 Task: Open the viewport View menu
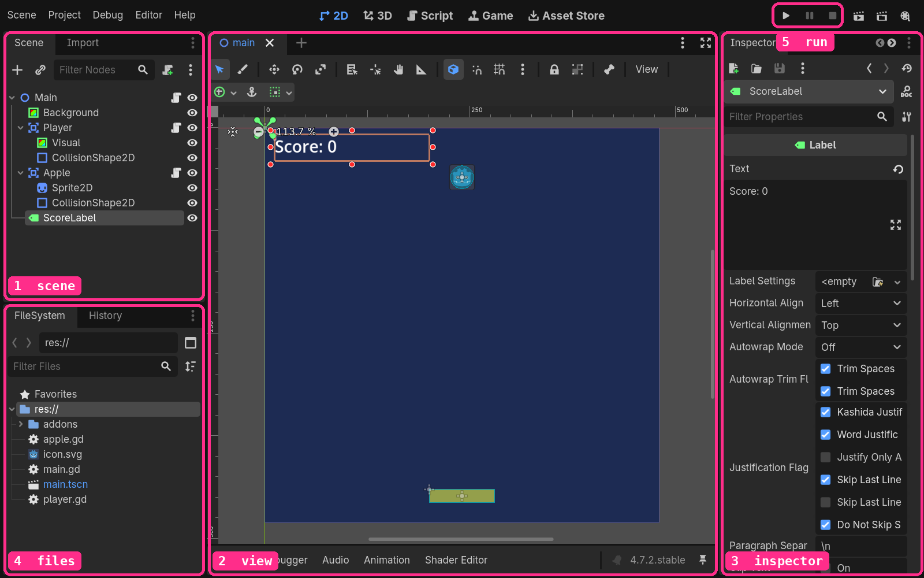click(x=646, y=69)
